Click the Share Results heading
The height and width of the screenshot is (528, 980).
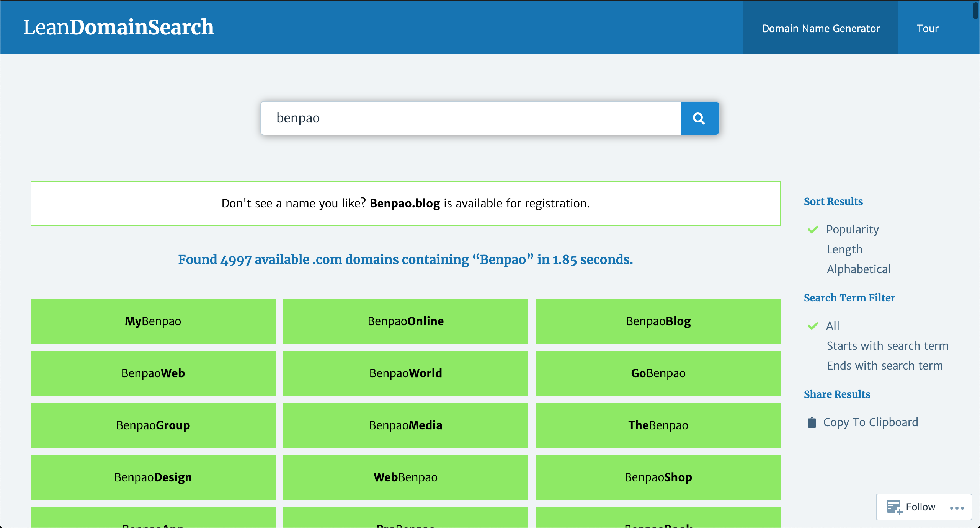[x=837, y=394]
